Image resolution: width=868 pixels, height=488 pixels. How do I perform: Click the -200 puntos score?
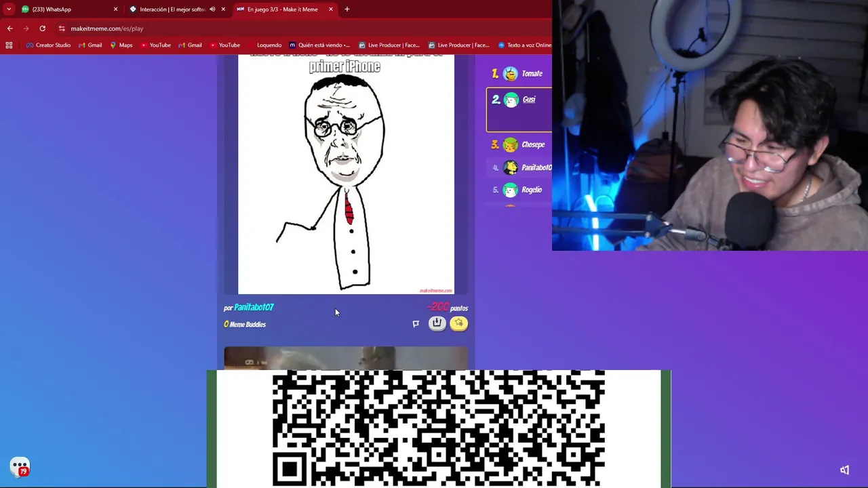click(448, 308)
